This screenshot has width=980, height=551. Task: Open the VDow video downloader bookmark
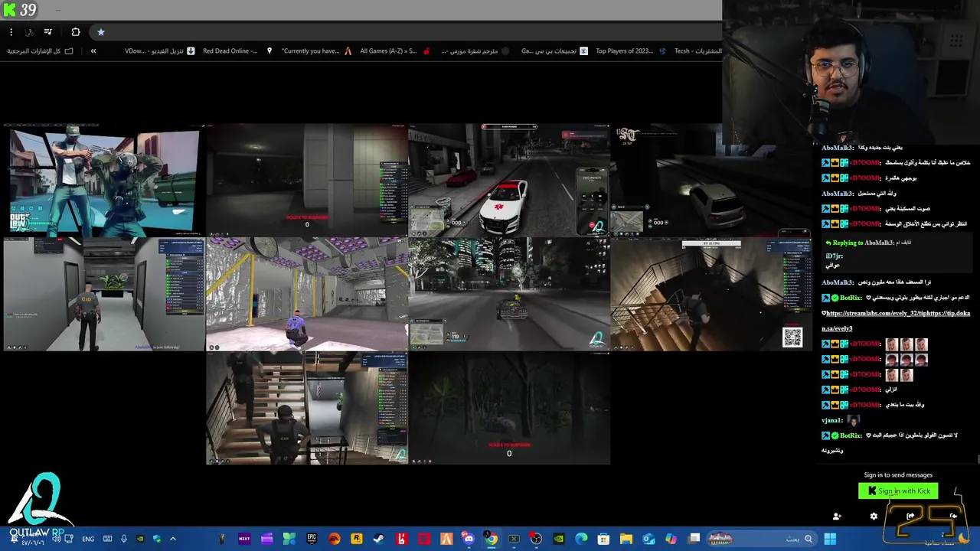(x=160, y=51)
